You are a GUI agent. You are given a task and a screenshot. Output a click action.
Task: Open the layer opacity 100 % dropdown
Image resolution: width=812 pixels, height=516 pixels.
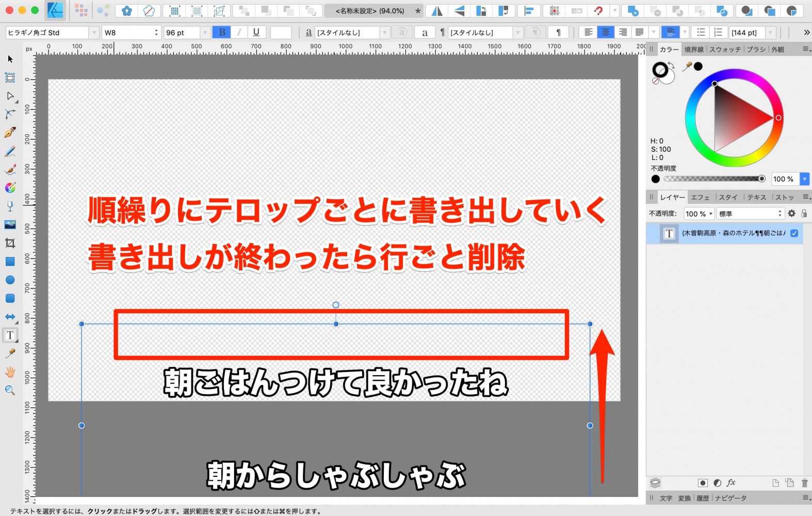tap(711, 214)
